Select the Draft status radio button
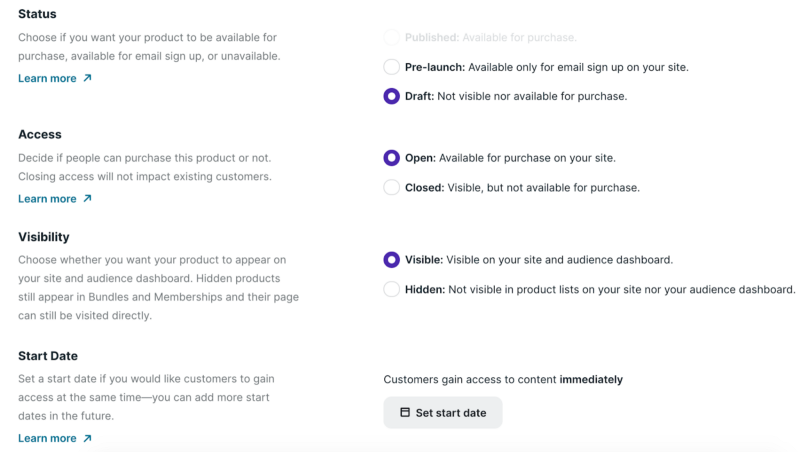Screen dimensions: 800x452 392,97
